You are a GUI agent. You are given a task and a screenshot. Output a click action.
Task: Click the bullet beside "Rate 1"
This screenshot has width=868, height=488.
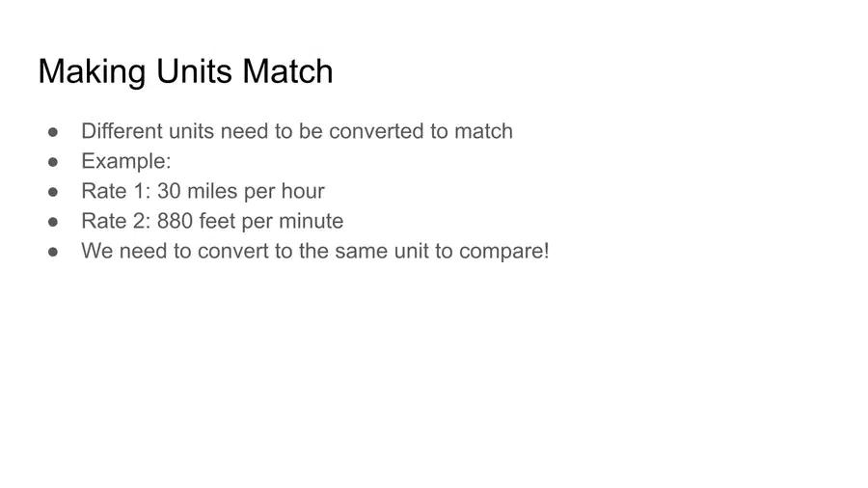(x=53, y=192)
